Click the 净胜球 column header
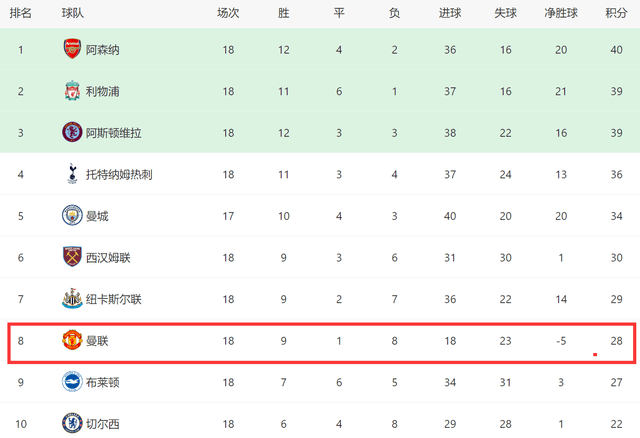This screenshot has height=438, width=640. 561,13
